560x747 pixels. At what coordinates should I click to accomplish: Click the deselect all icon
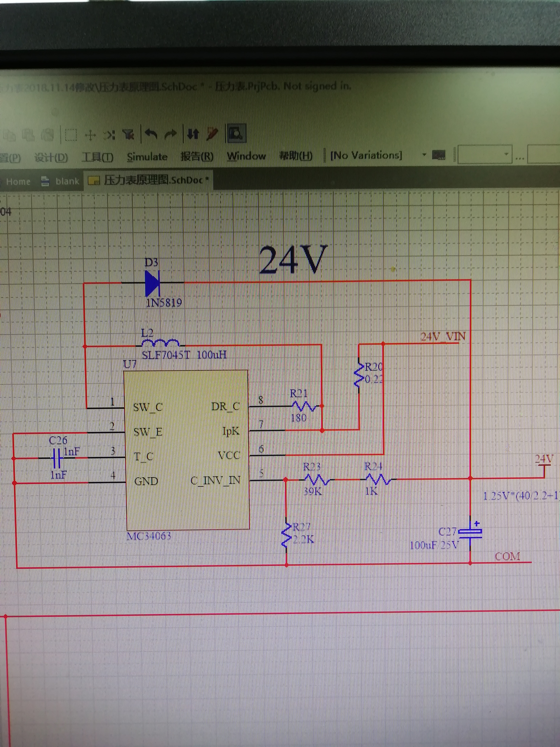110,135
